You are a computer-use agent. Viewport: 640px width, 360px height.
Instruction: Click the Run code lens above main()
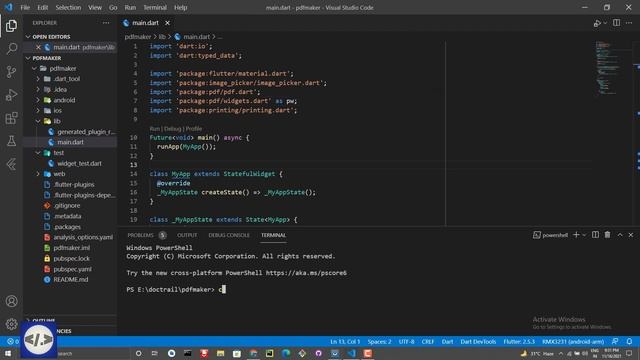pos(154,129)
